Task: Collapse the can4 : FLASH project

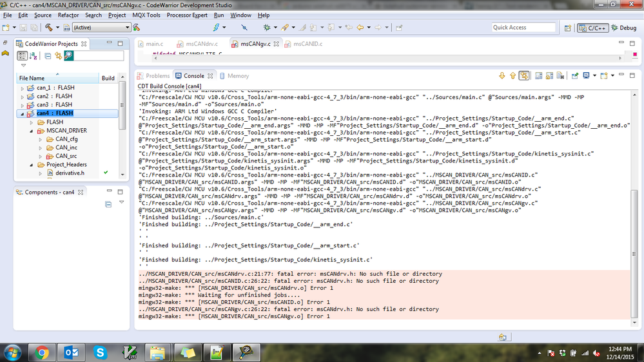Action: point(22,114)
